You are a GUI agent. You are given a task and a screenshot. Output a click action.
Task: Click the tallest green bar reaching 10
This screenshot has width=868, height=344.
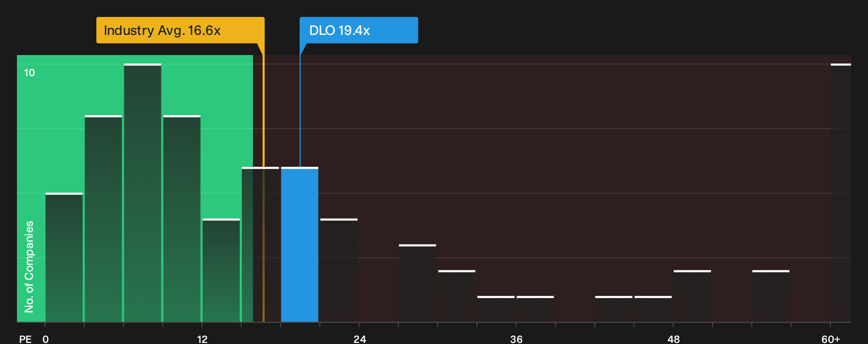(x=142, y=193)
